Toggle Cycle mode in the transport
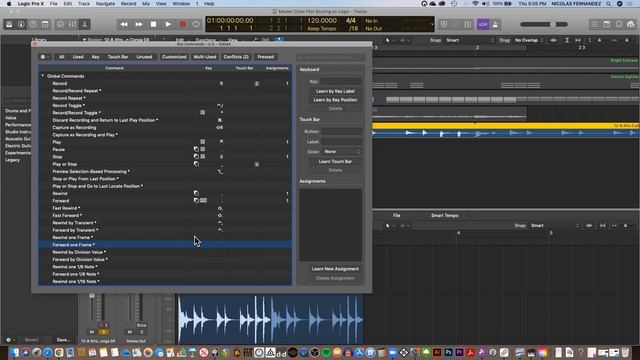 pos(196,24)
